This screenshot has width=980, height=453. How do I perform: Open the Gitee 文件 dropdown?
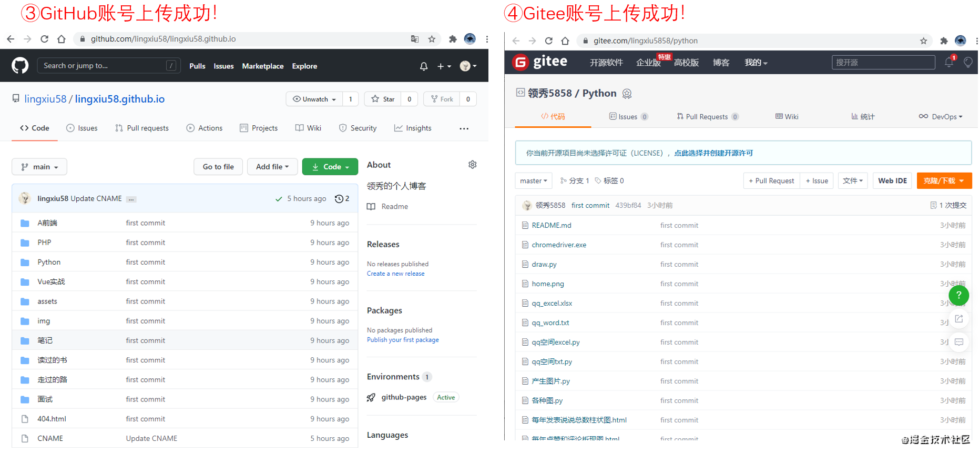coord(853,180)
